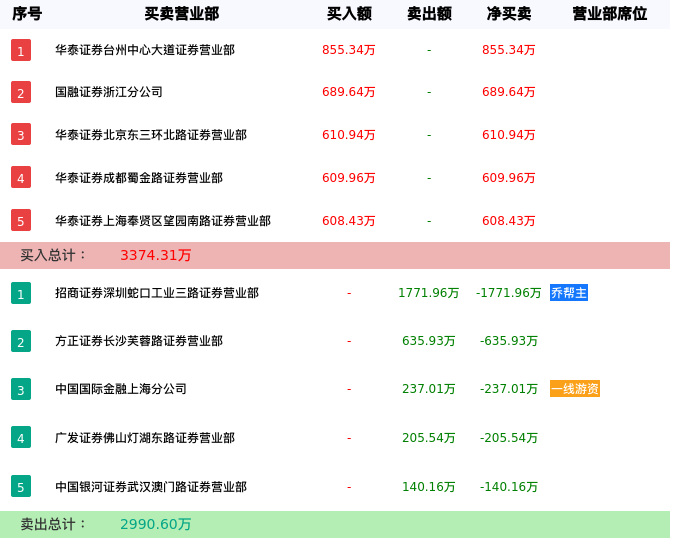The image size is (676, 540).
Task: Select the -237.01万 net value
Action: 509,389
